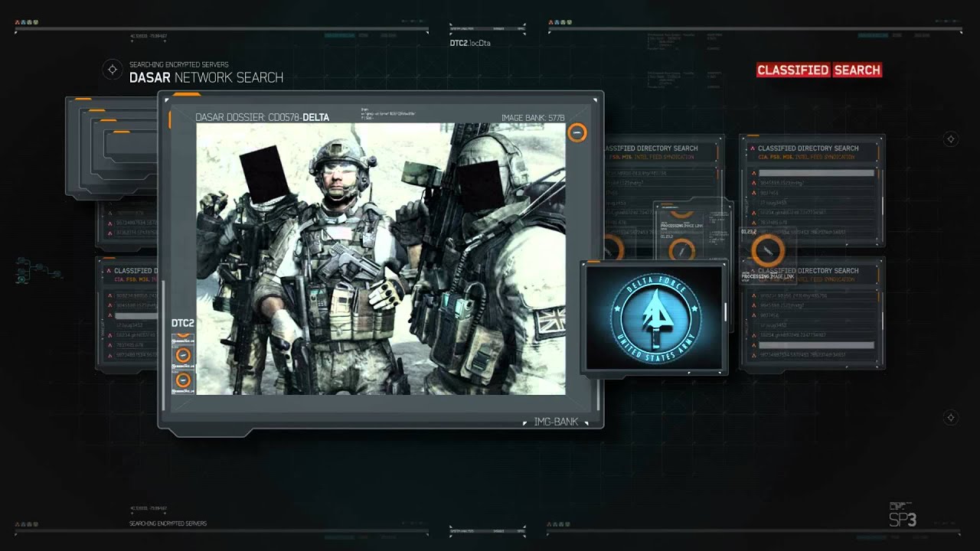Click PROCESSING IMAGE LINK text in small panel
The width and height of the screenshot is (980, 551).
click(682, 226)
